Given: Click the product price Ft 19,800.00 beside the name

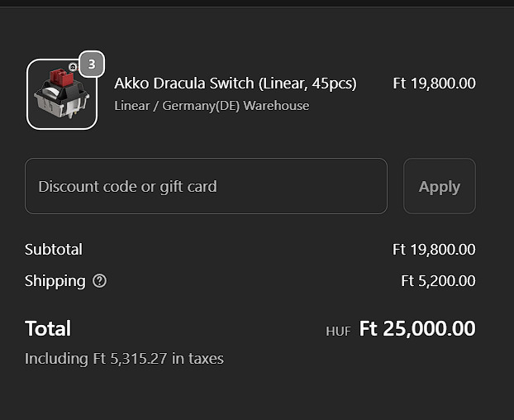Looking at the screenshot, I should click(x=434, y=84).
